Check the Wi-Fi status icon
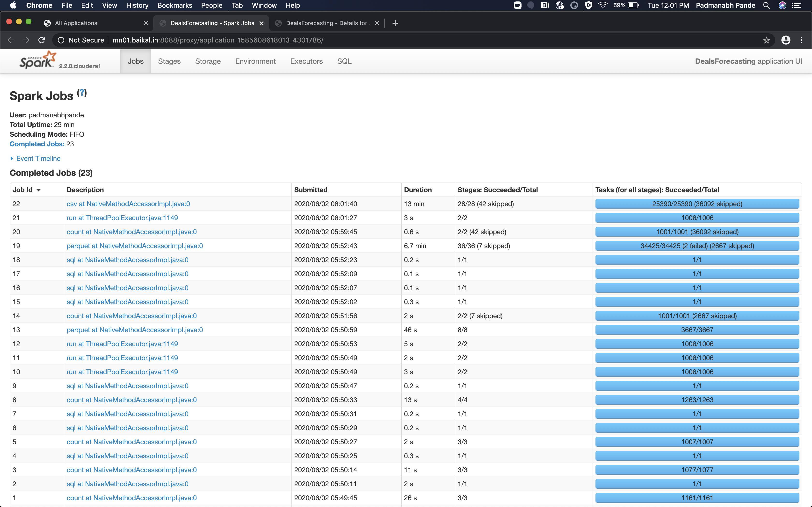 603,5
